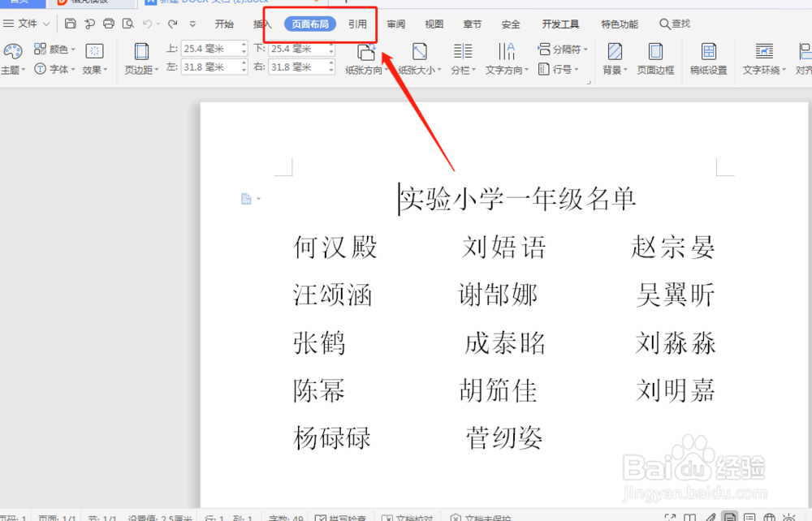Expand quick access toolbar customize arrow
The image size is (812, 521).
192,24
